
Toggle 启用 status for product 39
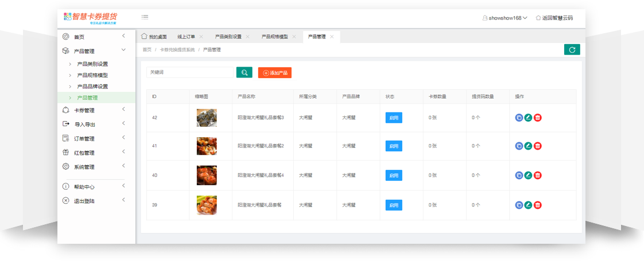pos(394,205)
